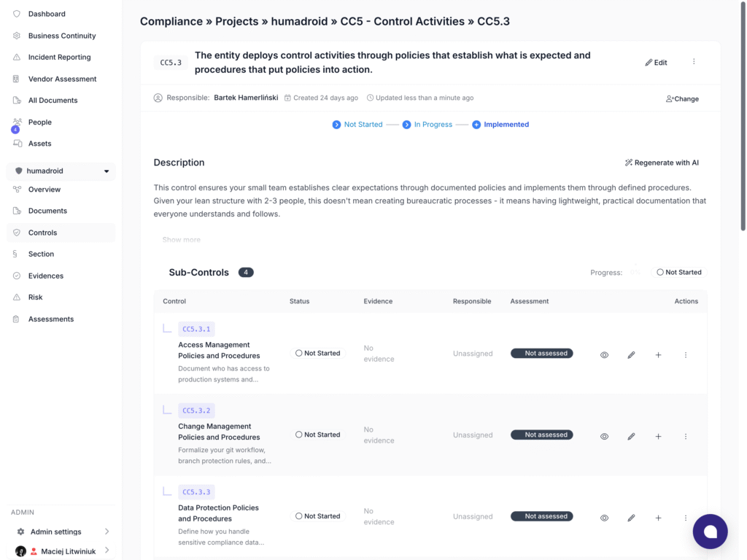The height and width of the screenshot is (560, 747).
Task: Click the Incident Reporting sidebar icon
Action: point(17,57)
